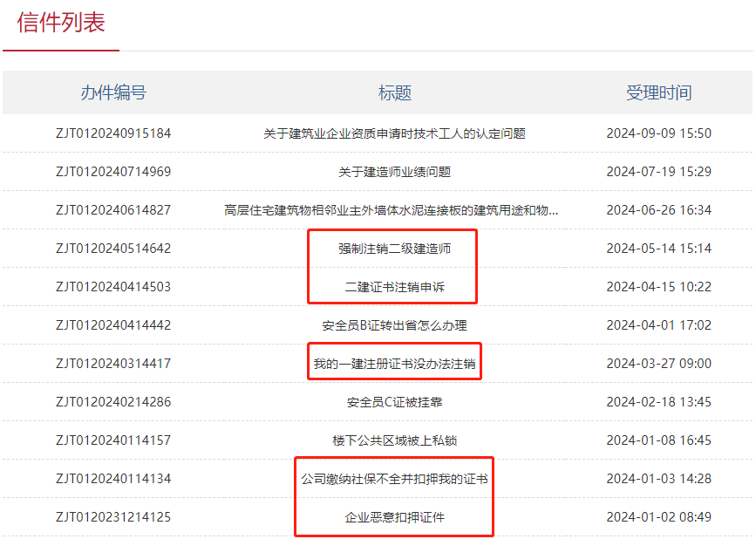Image resolution: width=756 pixels, height=539 pixels.
Task: Select case number ZJT0120240414442
Action: tap(113, 325)
